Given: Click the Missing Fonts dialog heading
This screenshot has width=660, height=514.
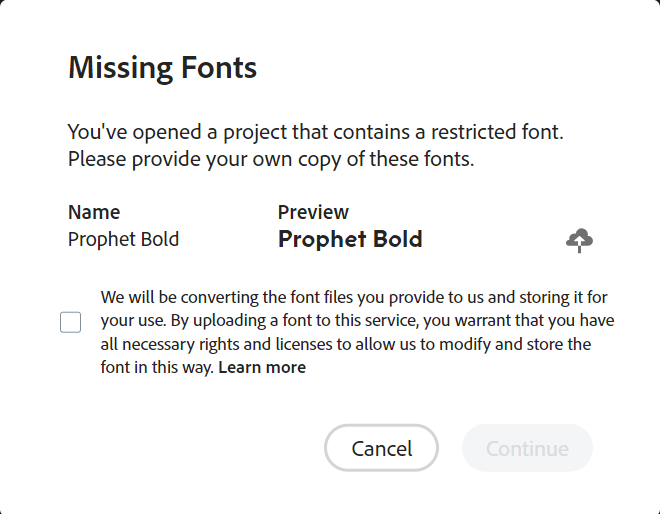Looking at the screenshot, I should click(162, 68).
